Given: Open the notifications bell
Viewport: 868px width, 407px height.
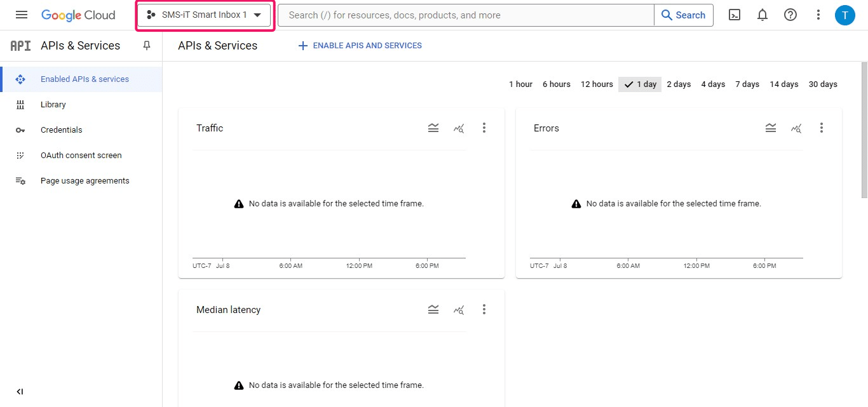Looking at the screenshot, I should click(762, 14).
